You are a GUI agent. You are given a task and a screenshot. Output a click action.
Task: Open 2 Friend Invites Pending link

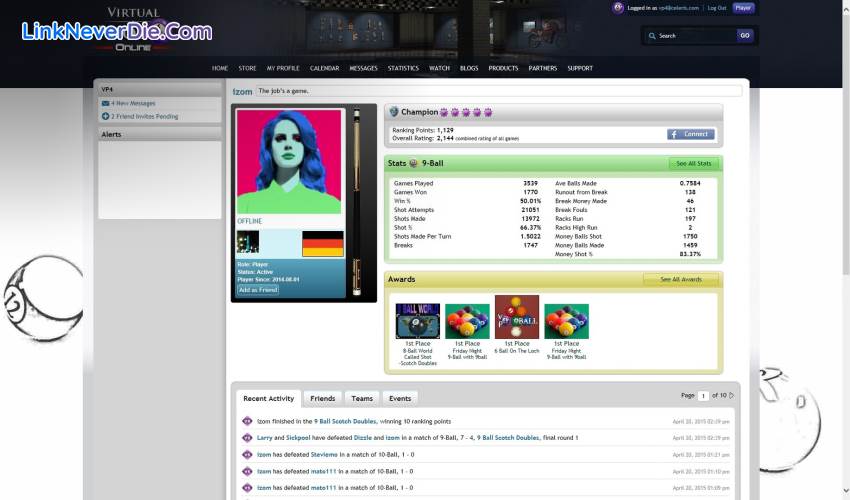pyautogui.click(x=145, y=116)
